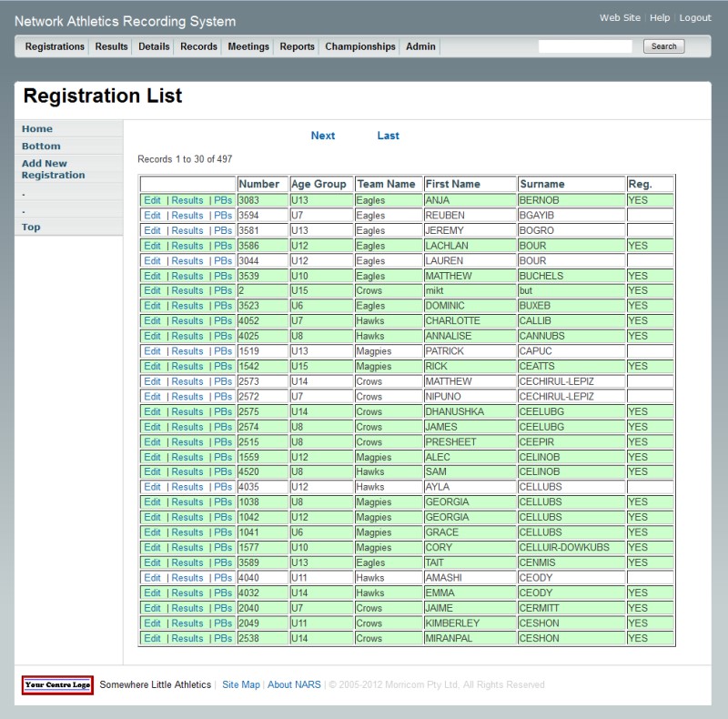
Task: Click About NARS in footer
Action: tap(294, 685)
